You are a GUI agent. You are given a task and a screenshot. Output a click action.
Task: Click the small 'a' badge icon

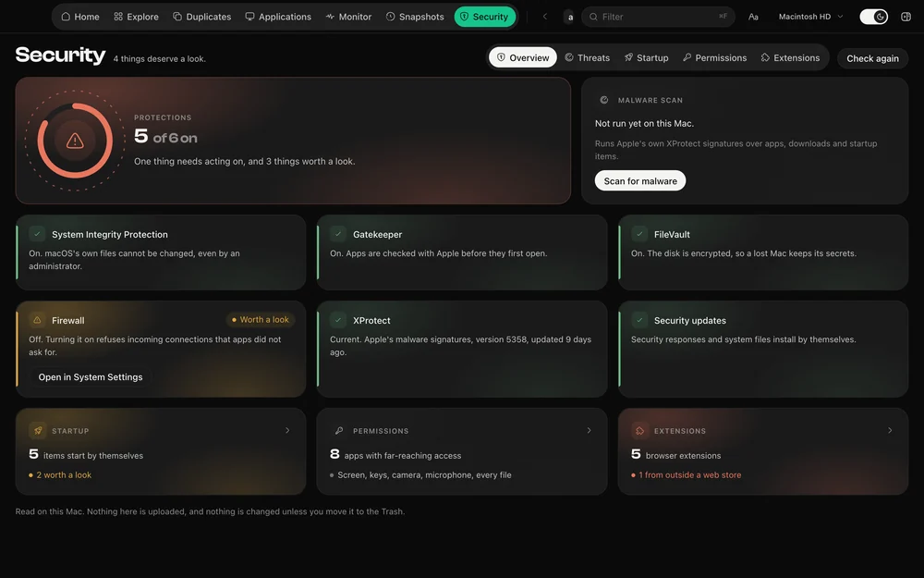[x=570, y=17]
